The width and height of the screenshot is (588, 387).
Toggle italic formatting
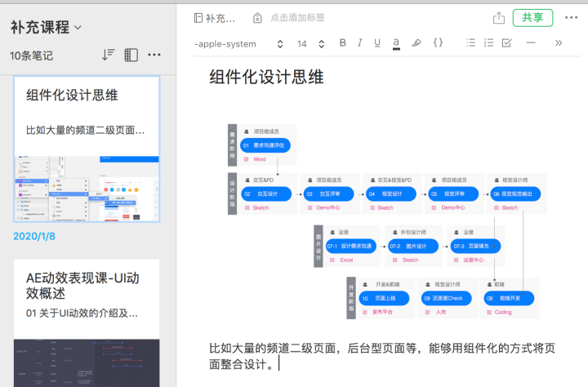point(359,42)
